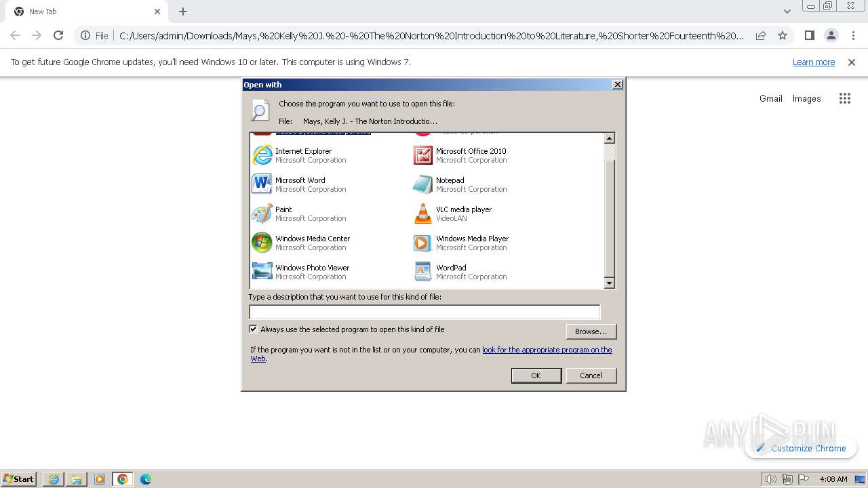Select WordPad program icon
The height and width of the screenshot is (488, 868).
click(x=422, y=272)
